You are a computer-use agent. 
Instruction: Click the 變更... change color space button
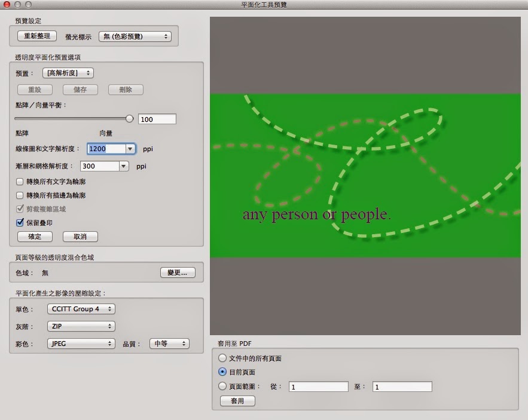click(178, 272)
